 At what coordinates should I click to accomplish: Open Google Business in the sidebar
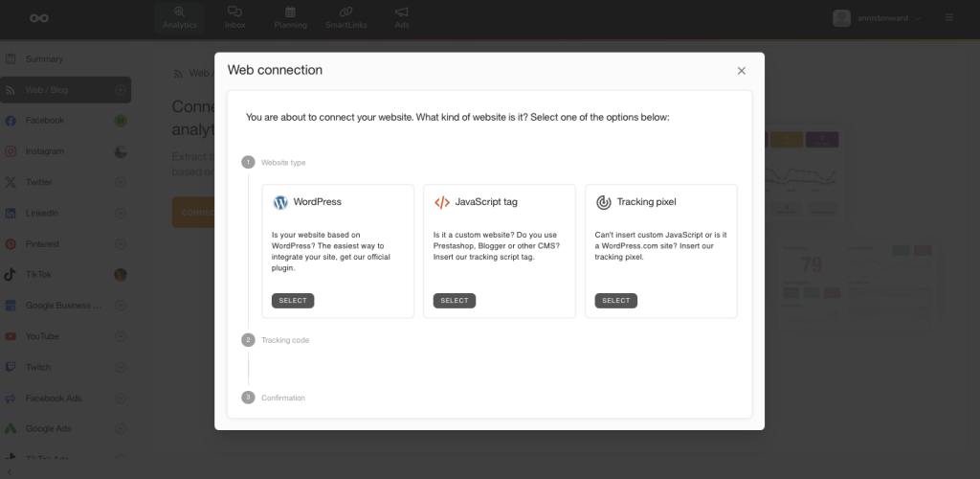coord(66,306)
